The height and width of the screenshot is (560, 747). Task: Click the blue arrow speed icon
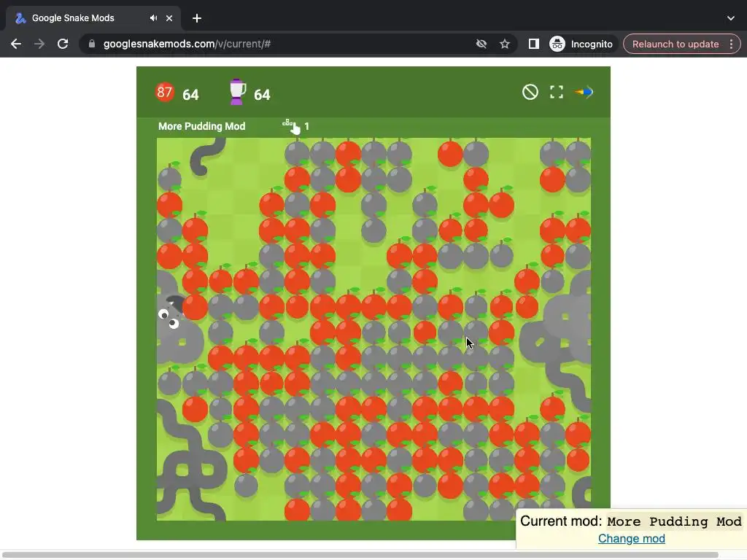[584, 92]
